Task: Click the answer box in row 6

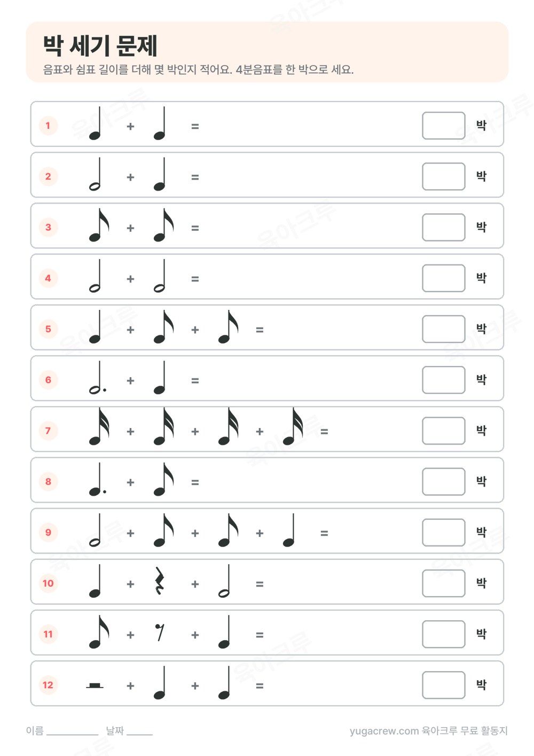Action: (x=444, y=380)
